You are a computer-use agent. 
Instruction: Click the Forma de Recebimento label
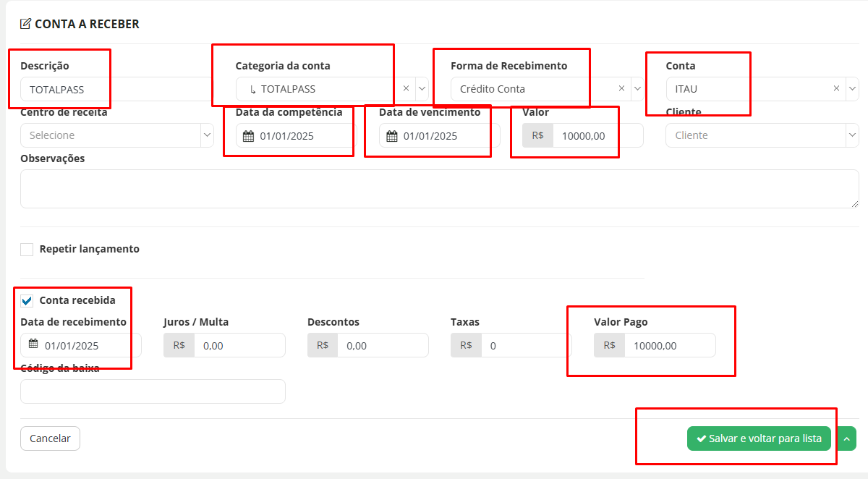pos(509,65)
